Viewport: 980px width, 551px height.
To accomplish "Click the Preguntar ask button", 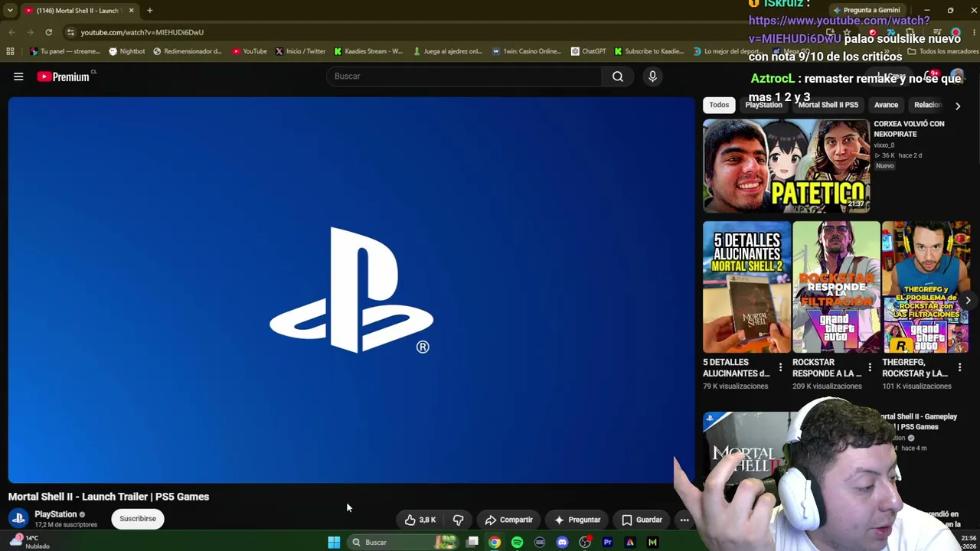I will point(577,520).
